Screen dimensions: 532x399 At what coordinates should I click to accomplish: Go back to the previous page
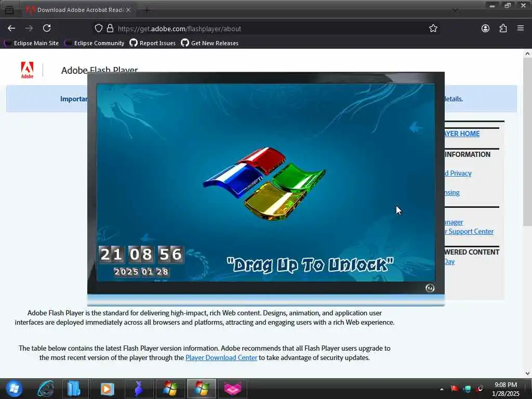click(x=11, y=29)
